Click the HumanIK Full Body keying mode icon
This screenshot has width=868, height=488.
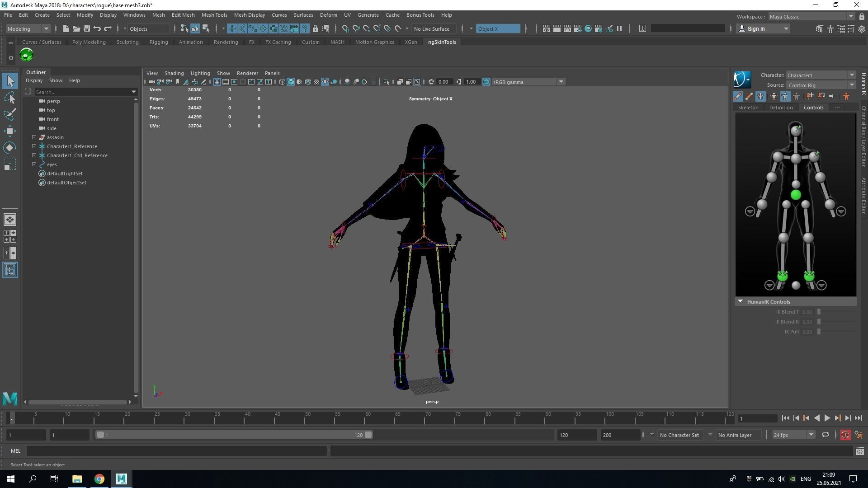[x=774, y=96]
